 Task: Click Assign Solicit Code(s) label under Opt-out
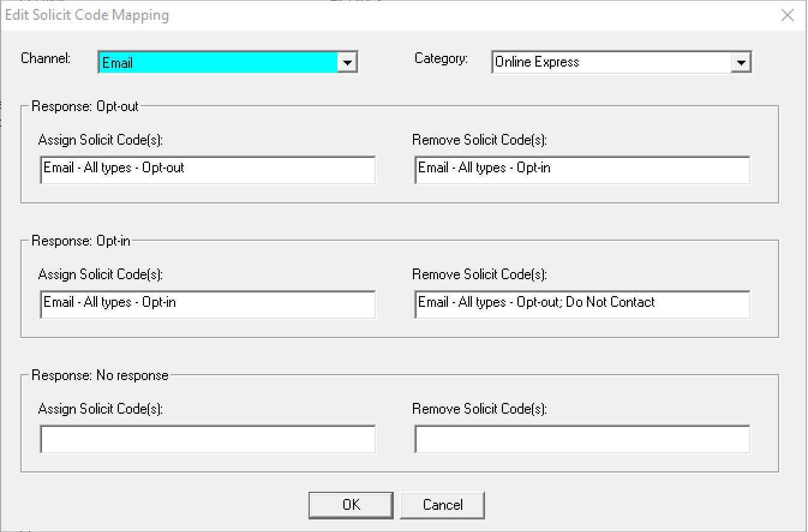pyautogui.click(x=101, y=140)
